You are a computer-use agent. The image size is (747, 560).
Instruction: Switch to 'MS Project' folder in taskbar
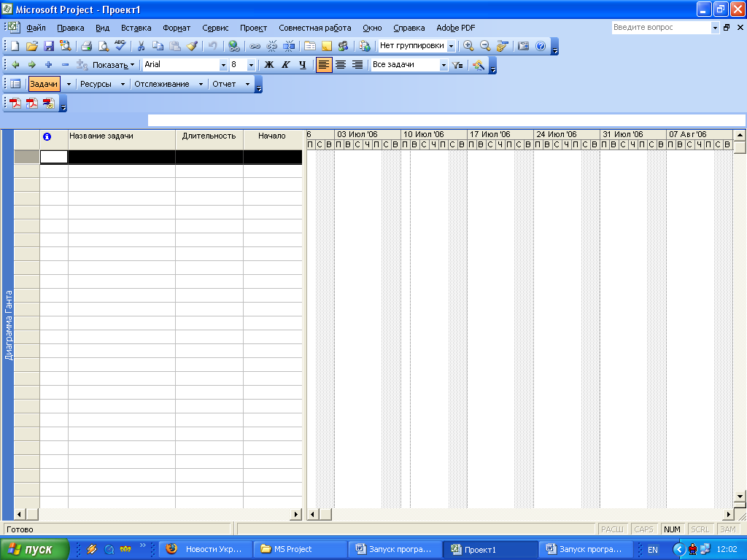(299, 549)
